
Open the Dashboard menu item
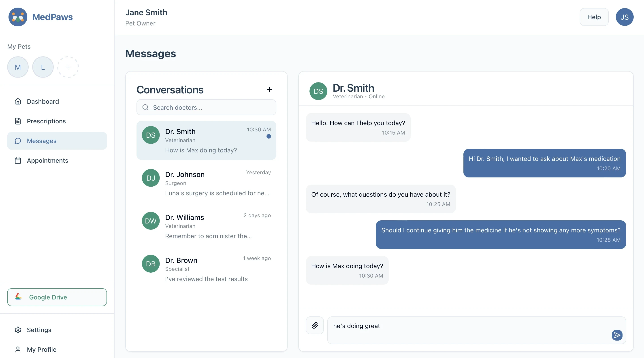57,101
